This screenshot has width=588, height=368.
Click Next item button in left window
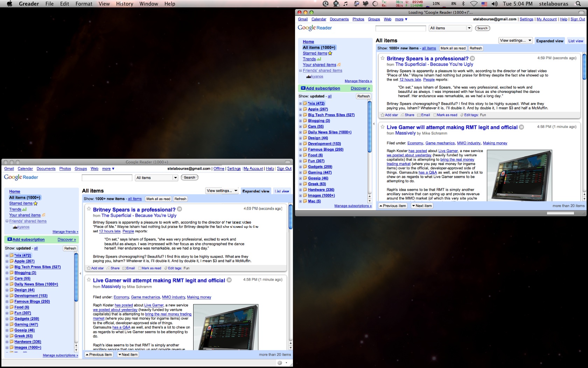128,355
